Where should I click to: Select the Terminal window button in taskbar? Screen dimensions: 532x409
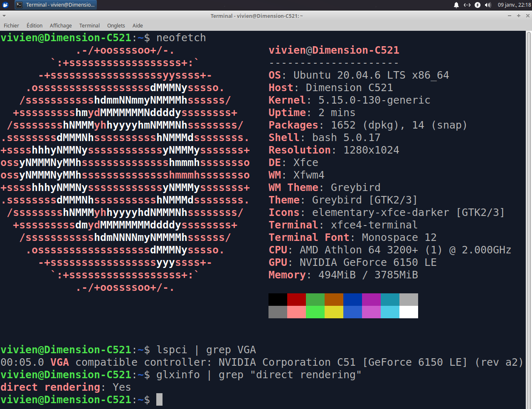click(x=55, y=5)
